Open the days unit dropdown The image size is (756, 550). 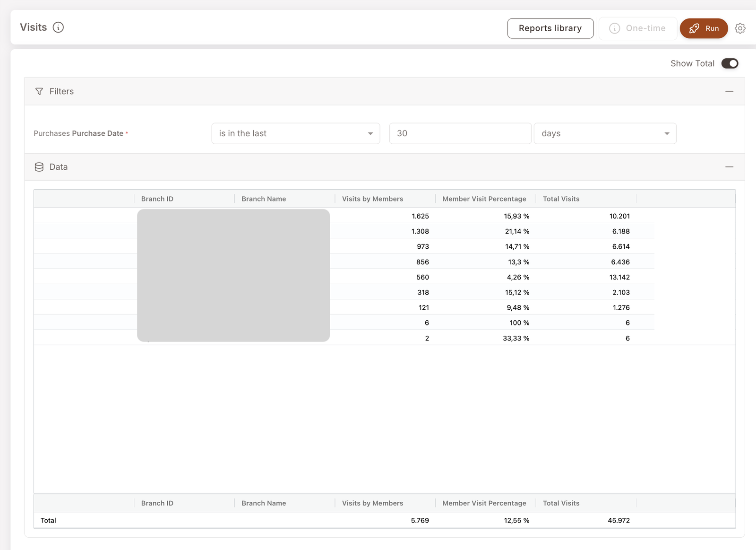click(x=605, y=133)
